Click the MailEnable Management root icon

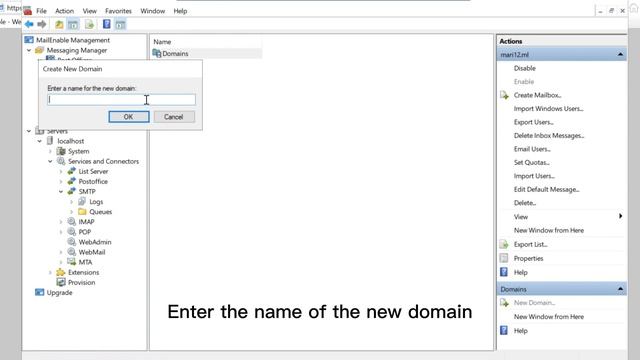29,40
